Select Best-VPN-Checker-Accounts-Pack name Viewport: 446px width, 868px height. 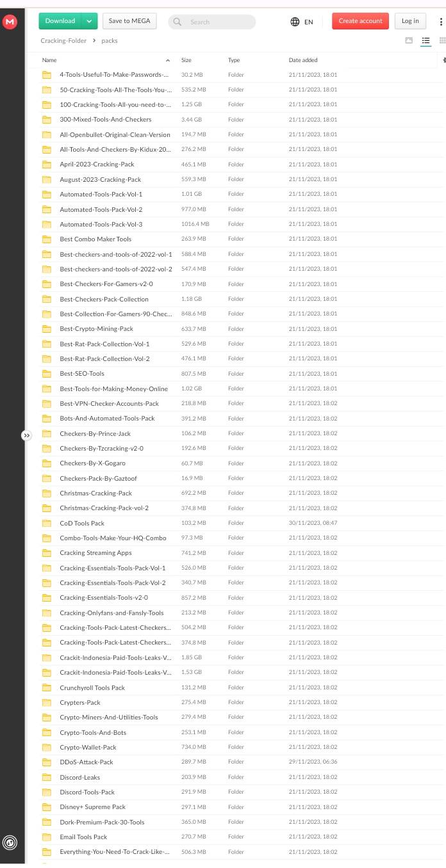coord(109,403)
